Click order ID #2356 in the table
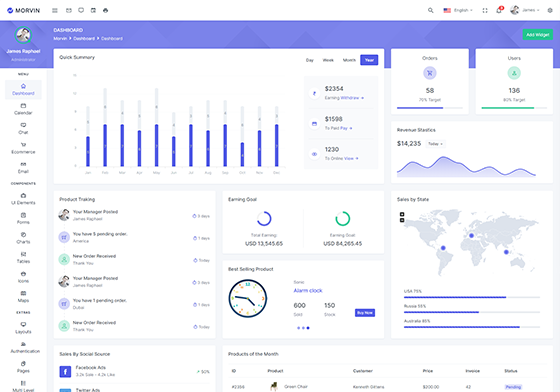The height and width of the screenshot is (392, 560). (x=238, y=387)
